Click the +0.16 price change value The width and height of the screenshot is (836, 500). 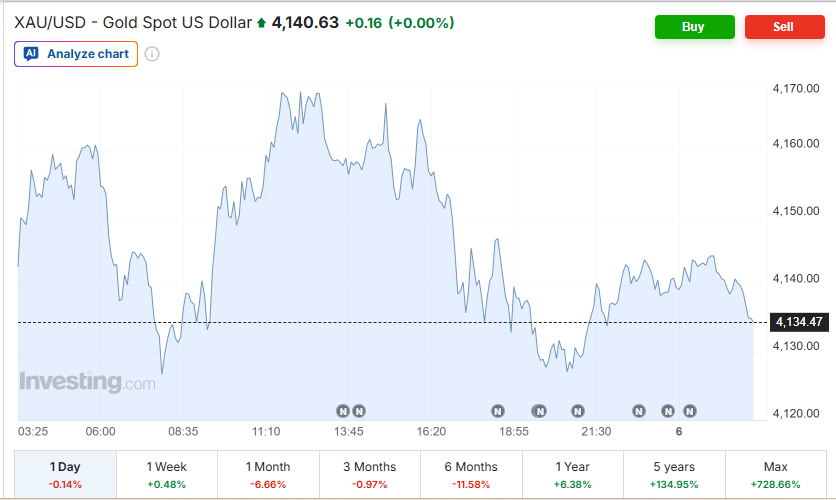(x=364, y=23)
